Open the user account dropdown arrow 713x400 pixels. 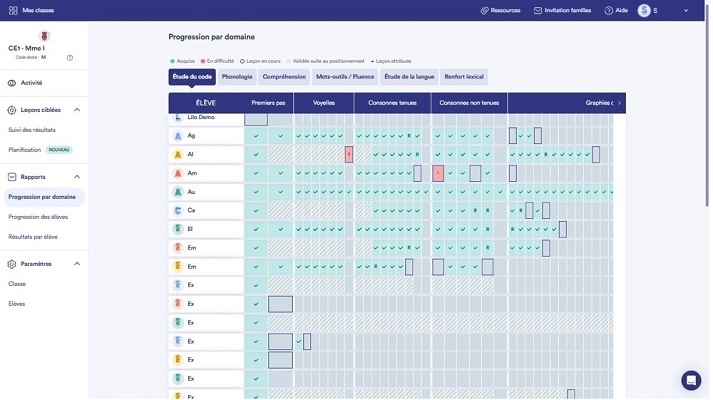[x=686, y=10]
